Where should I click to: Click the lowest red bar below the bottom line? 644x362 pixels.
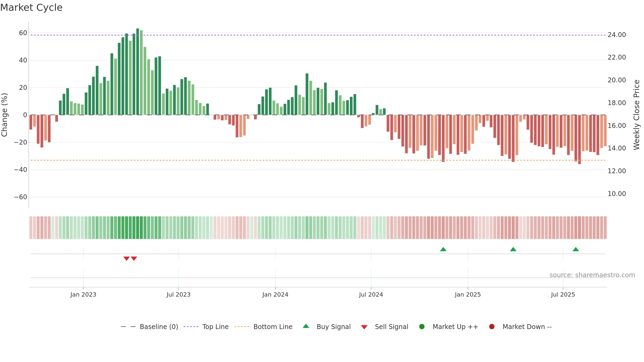tap(579, 139)
